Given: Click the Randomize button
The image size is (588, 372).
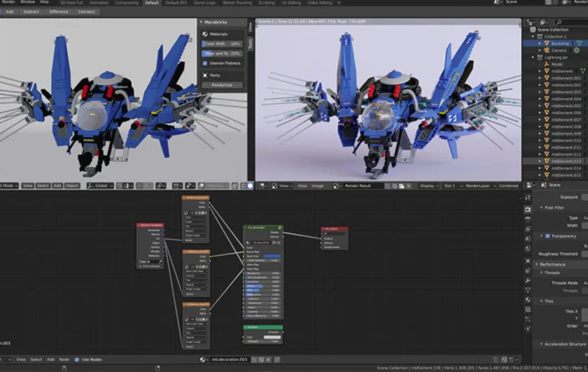Looking at the screenshot, I should tap(222, 85).
